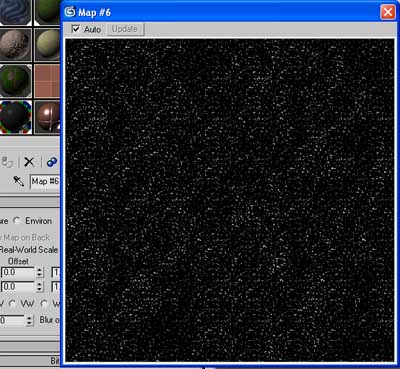Select the pale olive sphere sample slot
Viewport: 400px width, 369px height.
tap(47, 45)
